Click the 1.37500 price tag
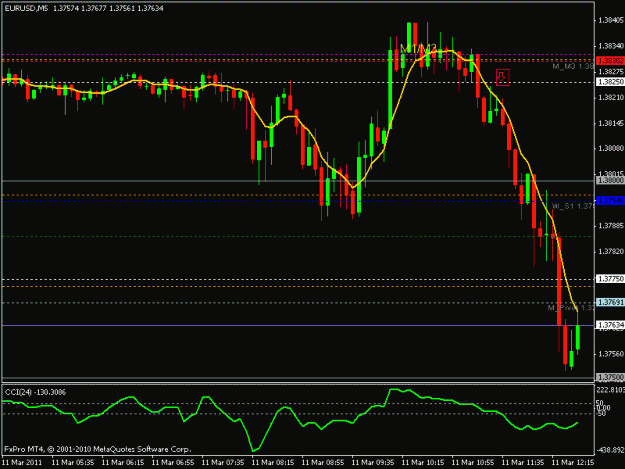The image size is (625, 469). click(610, 377)
